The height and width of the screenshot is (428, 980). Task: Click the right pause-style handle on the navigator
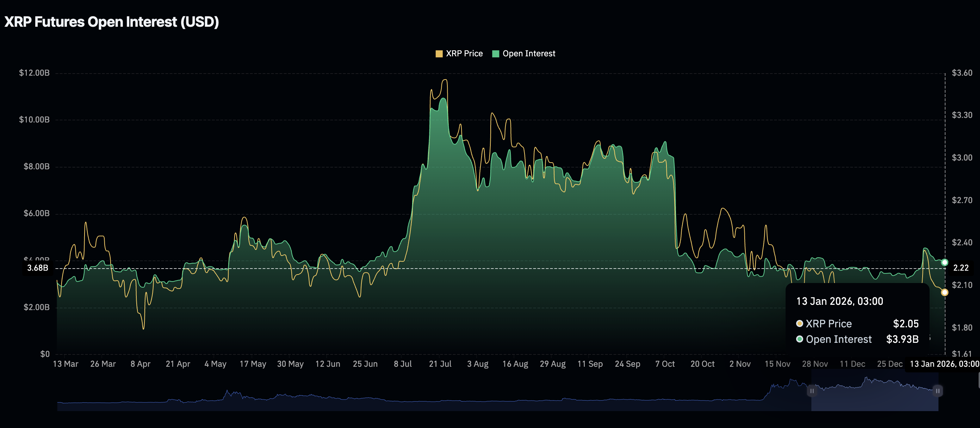point(937,390)
